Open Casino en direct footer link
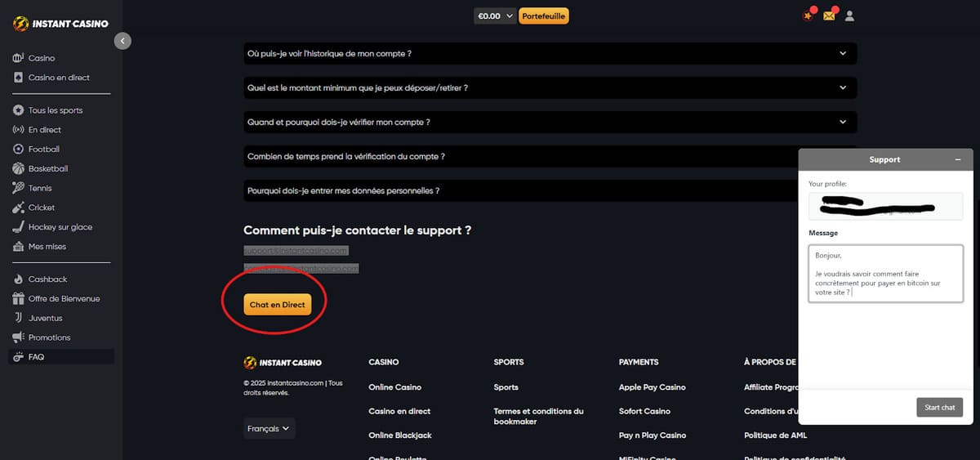 coord(399,411)
